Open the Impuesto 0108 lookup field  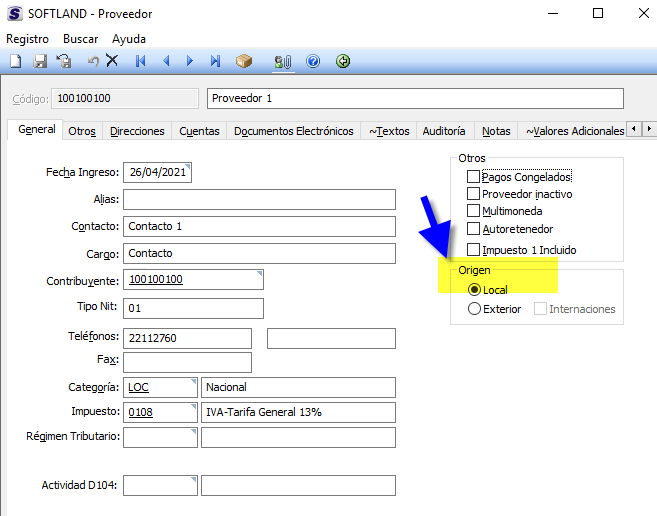(160, 412)
